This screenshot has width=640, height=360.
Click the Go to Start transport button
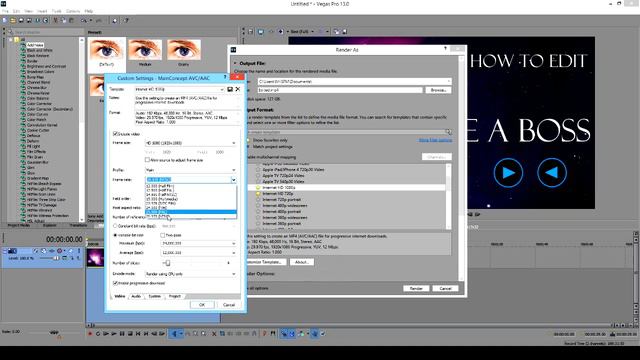tap(138, 333)
